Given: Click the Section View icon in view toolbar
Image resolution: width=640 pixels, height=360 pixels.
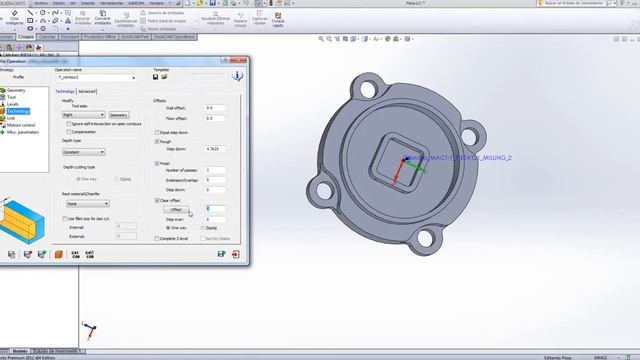Looking at the screenshot, I should (x=345, y=39).
